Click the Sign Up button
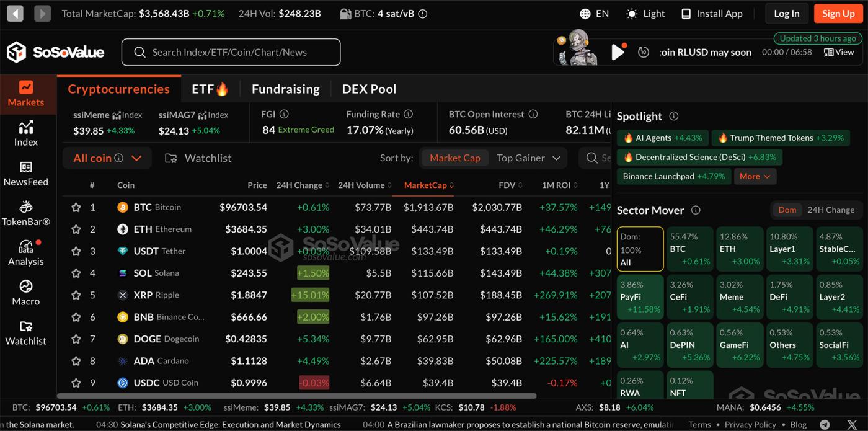This screenshot has width=868, height=431. click(x=838, y=14)
